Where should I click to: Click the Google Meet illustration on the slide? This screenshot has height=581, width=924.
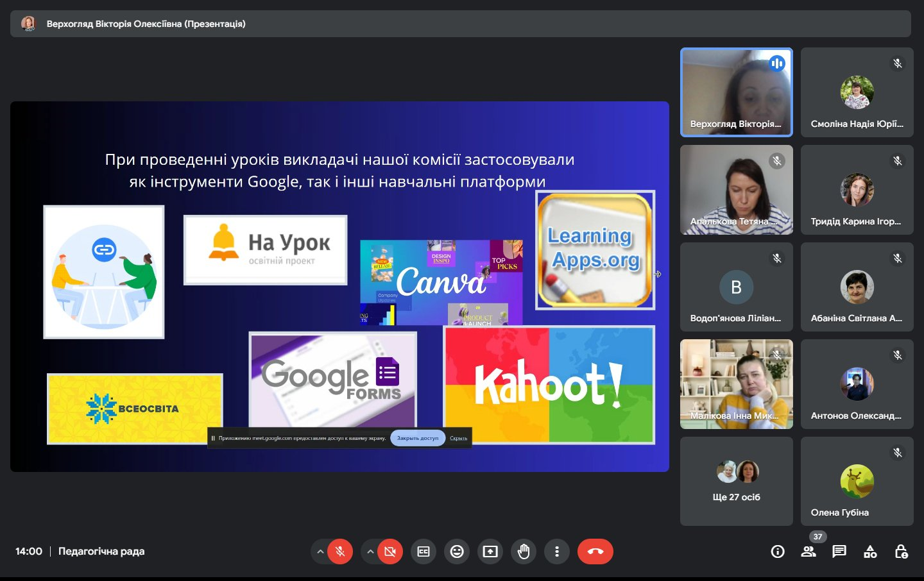pyautogui.click(x=104, y=272)
